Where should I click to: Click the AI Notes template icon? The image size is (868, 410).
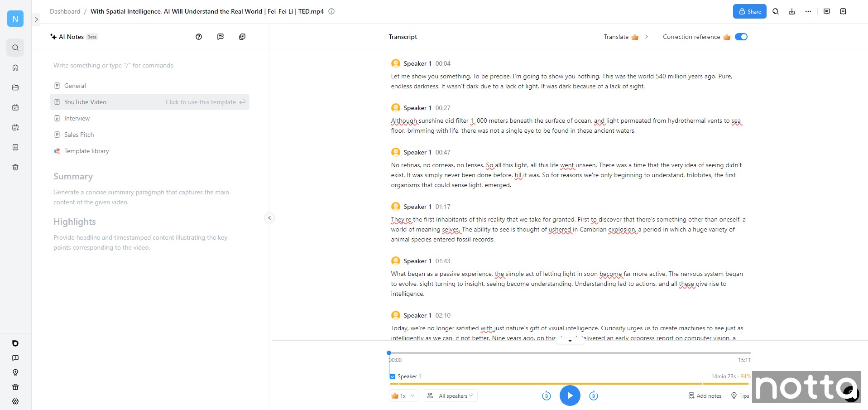221,37
